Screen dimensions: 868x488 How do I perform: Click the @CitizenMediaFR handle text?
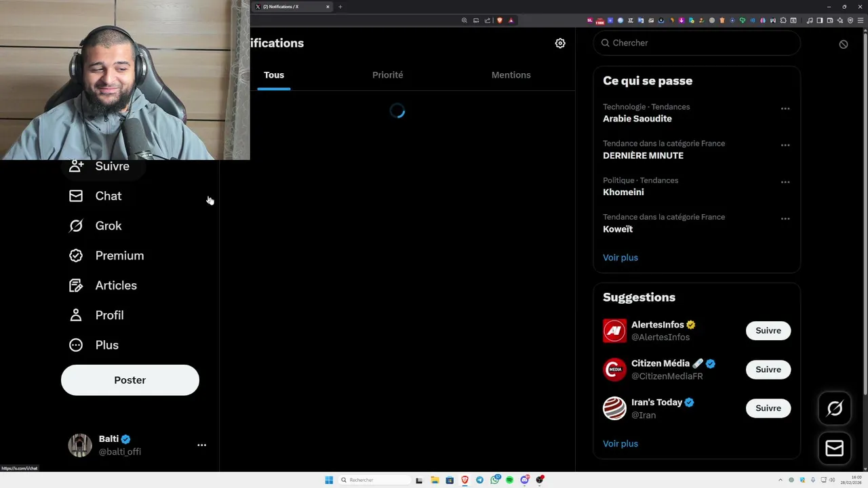pyautogui.click(x=667, y=376)
